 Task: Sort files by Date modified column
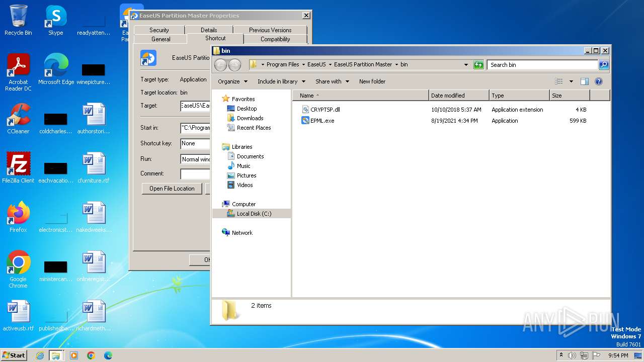coord(459,96)
